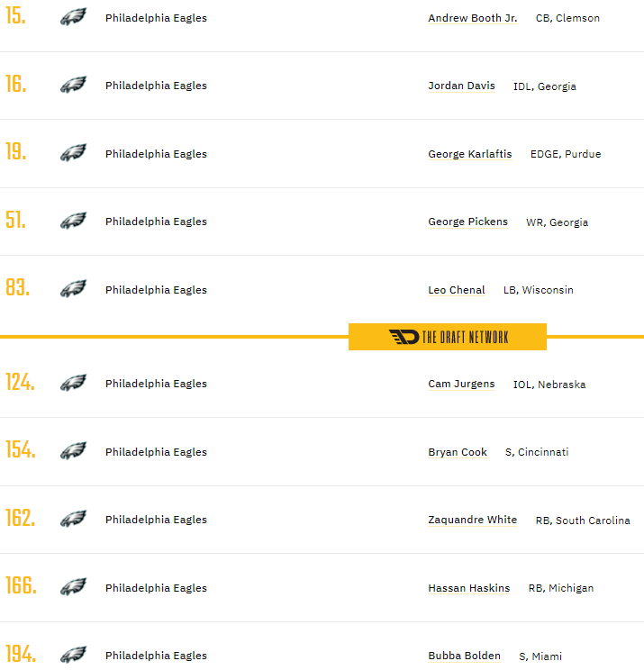Image resolution: width=644 pixels, height=670 pixels.
Task: Click the Eagles logo beside pick 51
Action: click(x=73, y=222)
